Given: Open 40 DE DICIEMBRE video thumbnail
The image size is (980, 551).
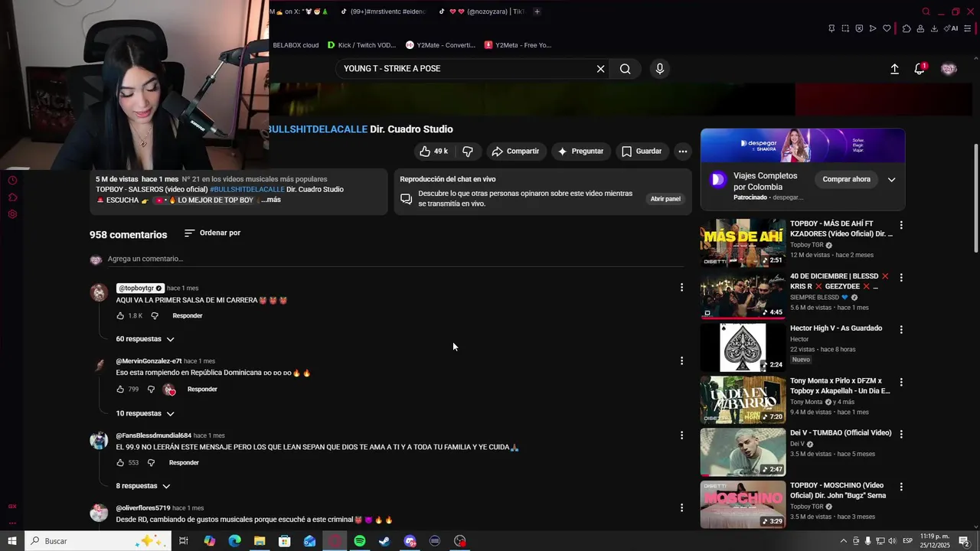Looking at the screenshot, I should 743,295.
